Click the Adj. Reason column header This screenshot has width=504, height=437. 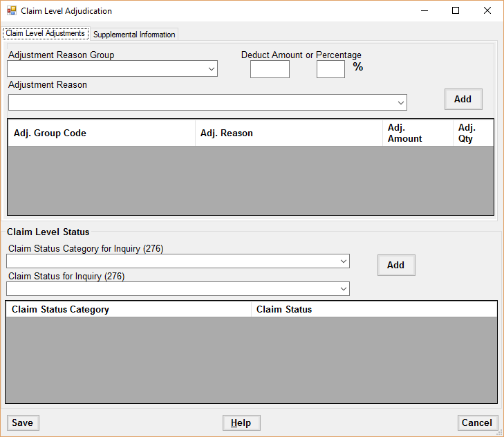click(288, 133)
